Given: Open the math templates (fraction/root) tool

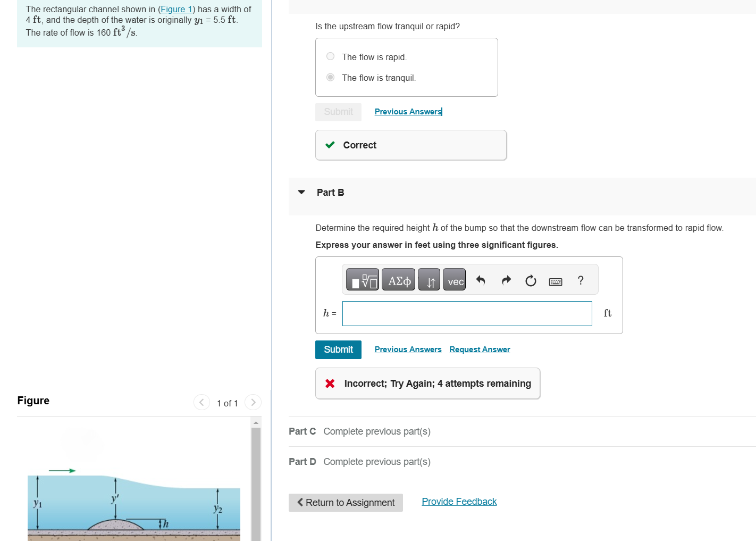Looking at the screenshot, I should tap(362, 280).
